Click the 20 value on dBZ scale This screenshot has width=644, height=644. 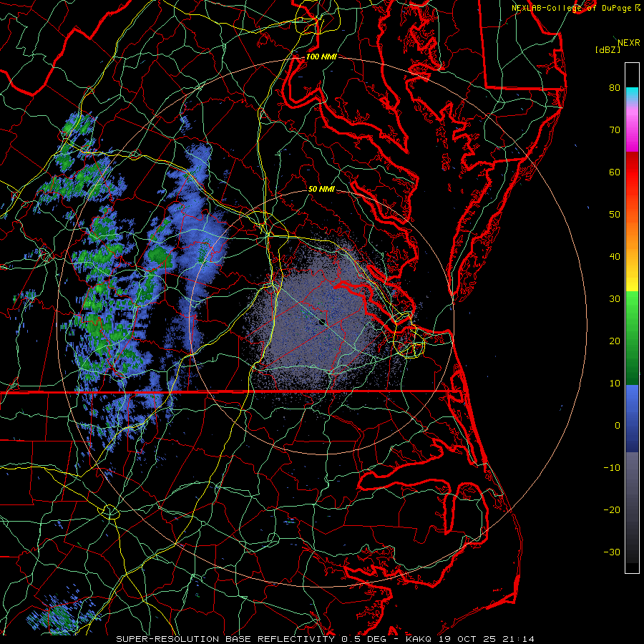click(x=615, y=341)
